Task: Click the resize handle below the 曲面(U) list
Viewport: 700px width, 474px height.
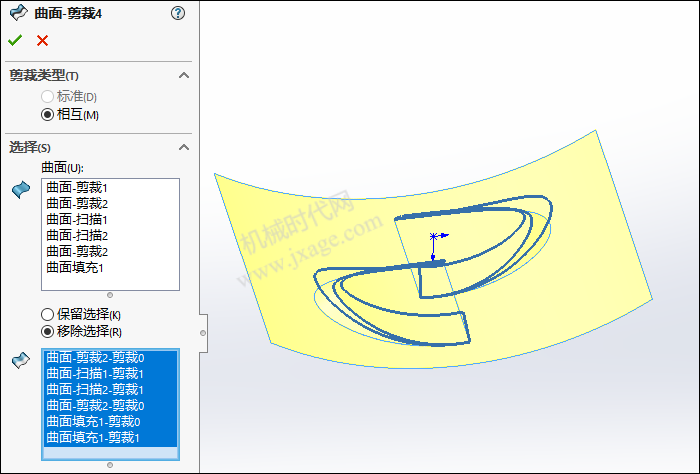Action: pos(110,295)
